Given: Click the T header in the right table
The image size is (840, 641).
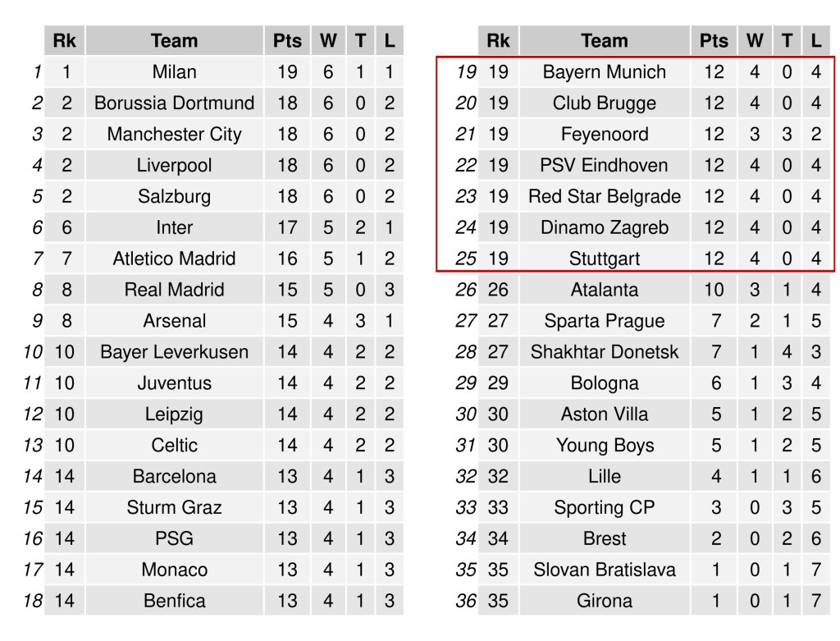Looking at the screenshot, I should (x=787, y=40).
